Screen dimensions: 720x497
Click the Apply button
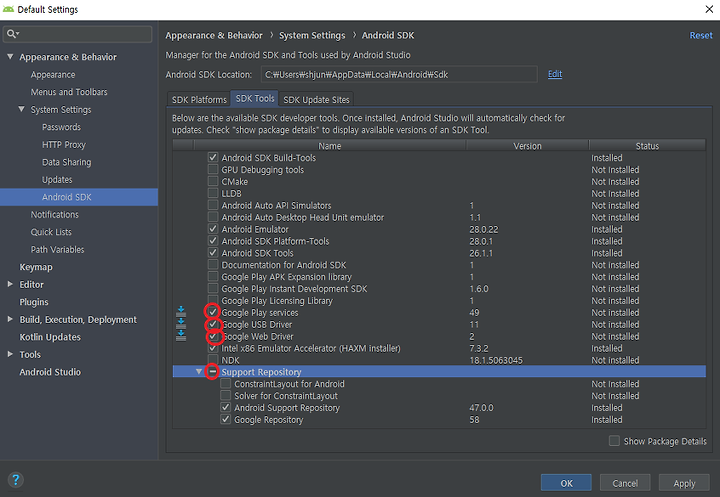click(x=684, y=483)
